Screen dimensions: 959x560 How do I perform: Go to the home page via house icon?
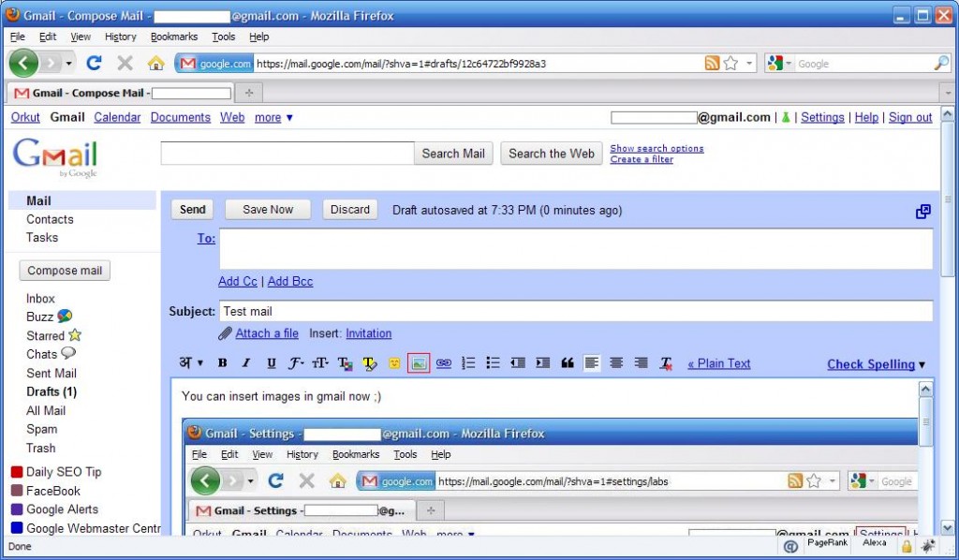(x=156, y=63)
